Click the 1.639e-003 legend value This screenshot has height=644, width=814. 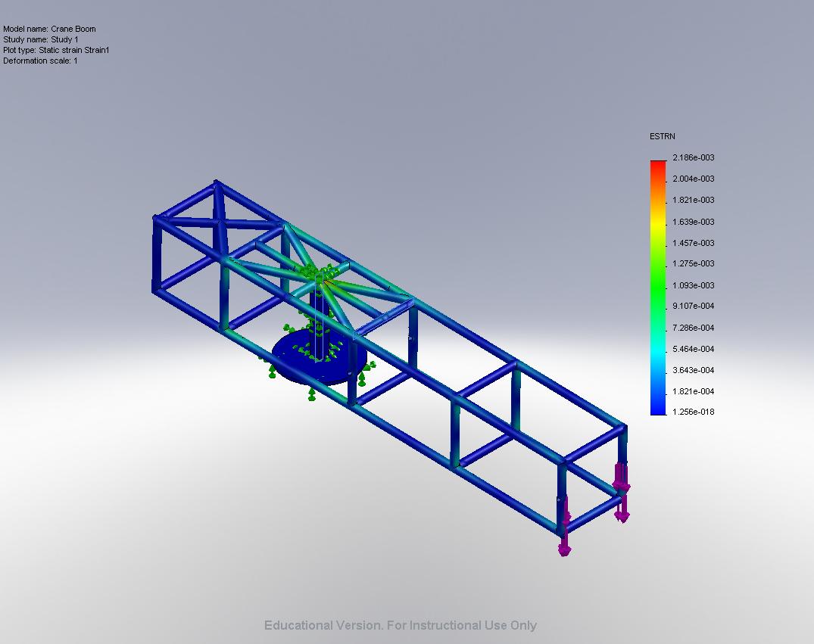694,222
